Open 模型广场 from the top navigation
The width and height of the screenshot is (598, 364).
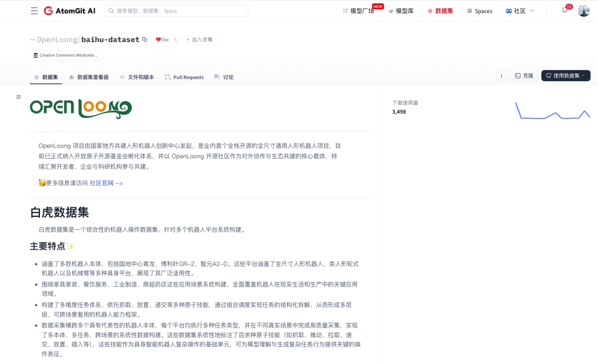pos(358,11)
